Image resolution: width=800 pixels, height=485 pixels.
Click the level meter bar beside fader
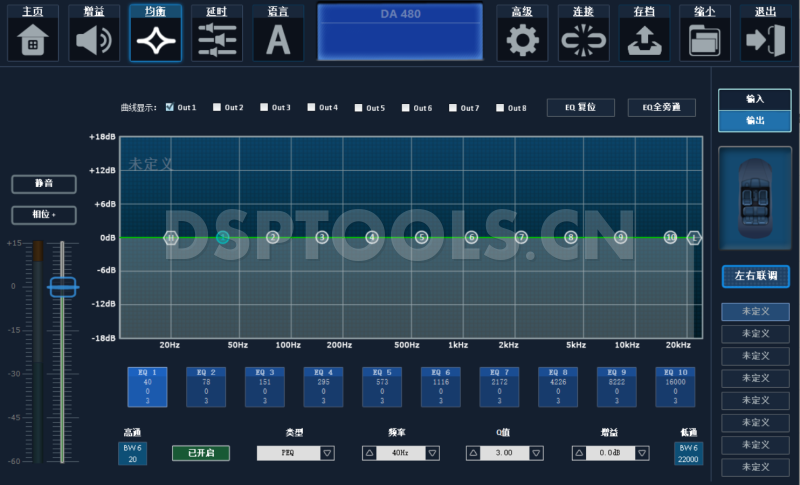(x=38, y=352)
